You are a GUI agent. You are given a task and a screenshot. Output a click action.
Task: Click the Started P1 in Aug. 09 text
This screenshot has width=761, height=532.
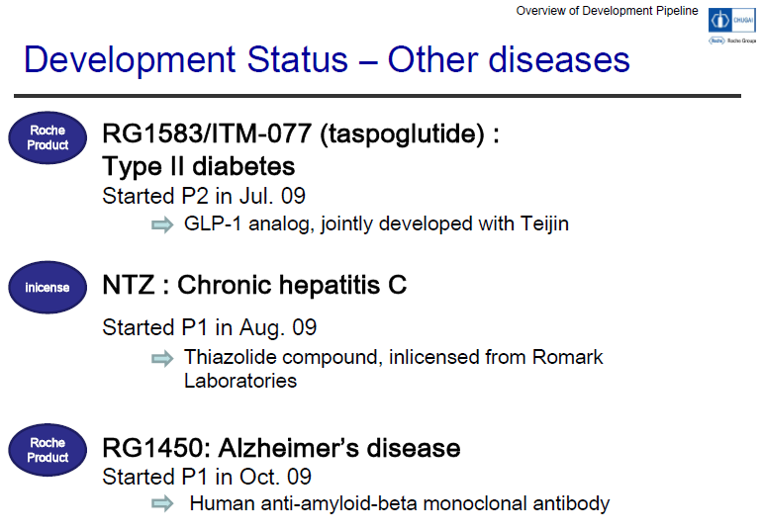[209, 326]
